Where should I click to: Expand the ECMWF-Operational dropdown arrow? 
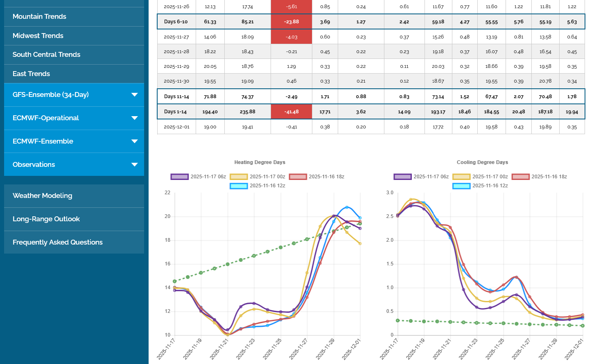pos(134,118)
